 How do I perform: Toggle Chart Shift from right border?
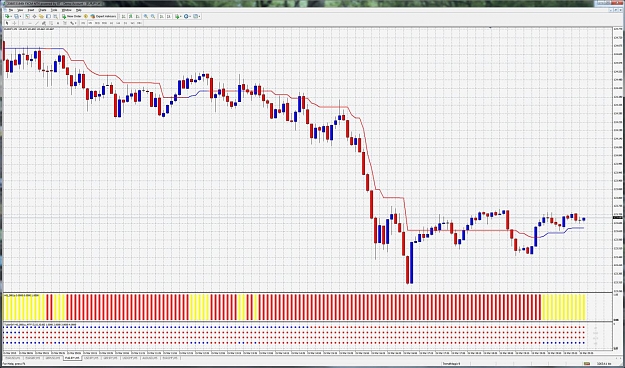coord(169,16)
